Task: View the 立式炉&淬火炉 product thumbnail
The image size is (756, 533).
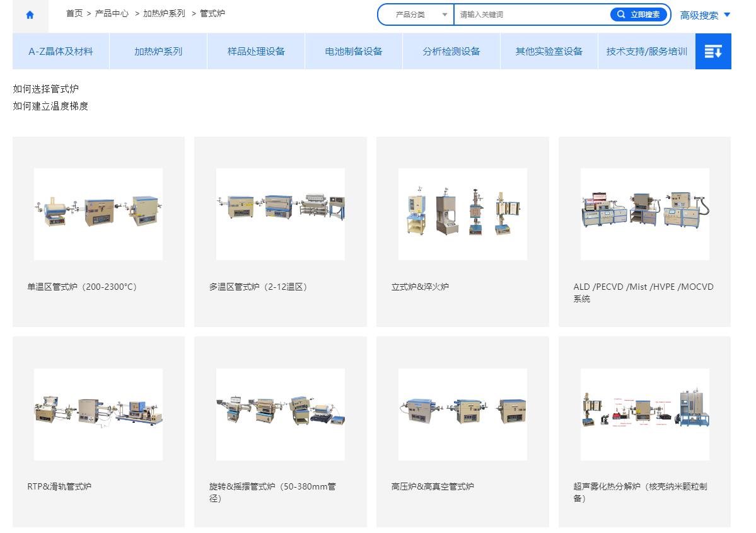Action: point(462,214)
